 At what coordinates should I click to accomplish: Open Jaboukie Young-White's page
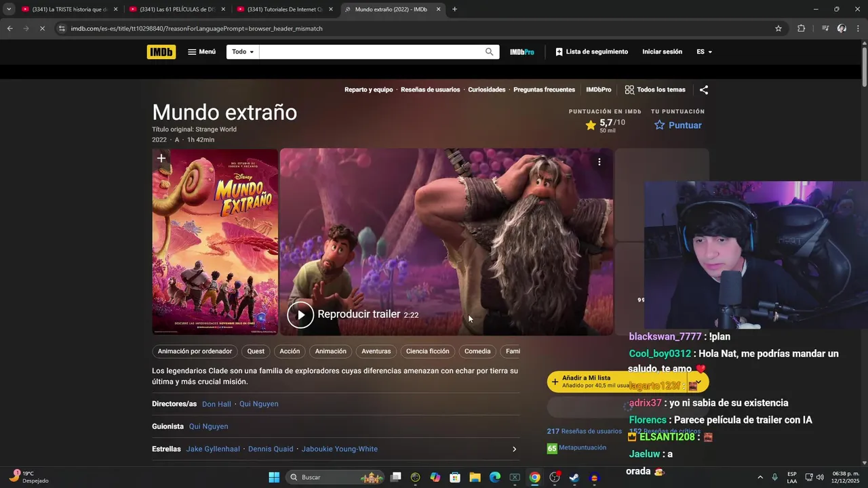point(339,449)
